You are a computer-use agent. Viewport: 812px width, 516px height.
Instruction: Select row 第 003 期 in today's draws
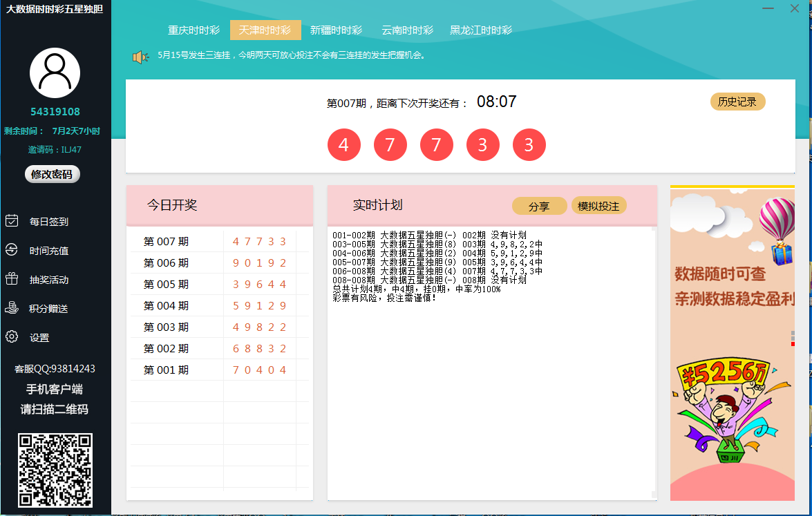(220, 327)
